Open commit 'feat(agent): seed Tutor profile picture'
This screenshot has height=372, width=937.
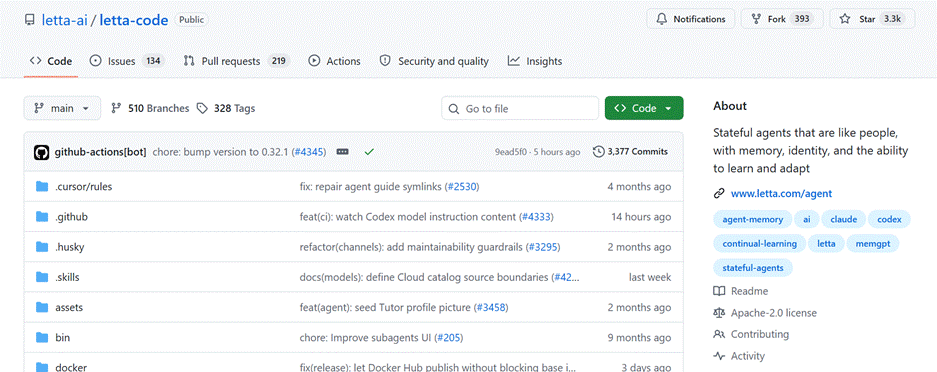(385, 308)
